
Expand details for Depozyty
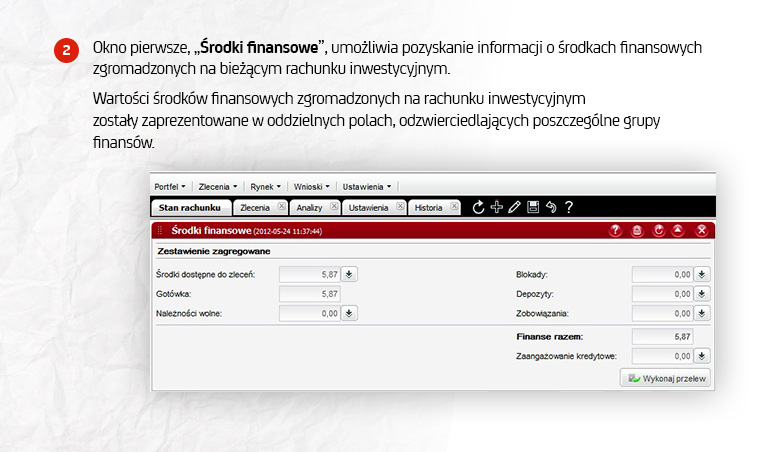pyautogui.click(x=702, y=294)
